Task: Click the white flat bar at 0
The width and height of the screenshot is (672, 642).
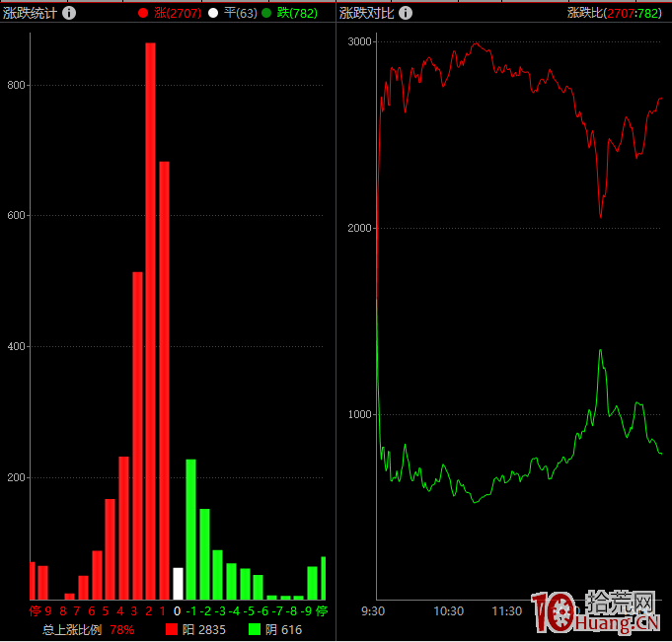Action: pyautogui.click(x=178, y=584)
